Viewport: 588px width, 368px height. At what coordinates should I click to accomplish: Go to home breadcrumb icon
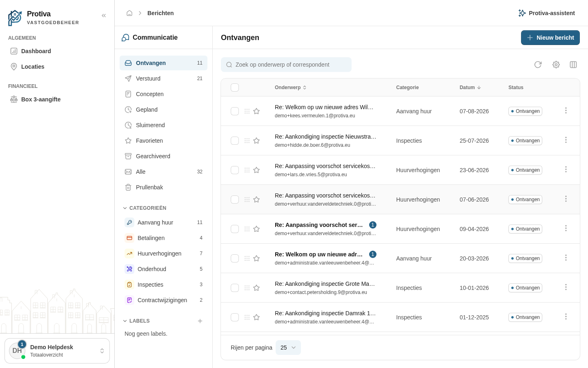[x=129, y=13]
